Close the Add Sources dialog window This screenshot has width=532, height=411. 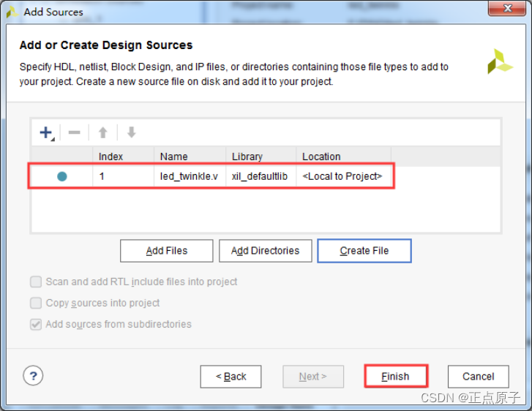coord(507,8)
